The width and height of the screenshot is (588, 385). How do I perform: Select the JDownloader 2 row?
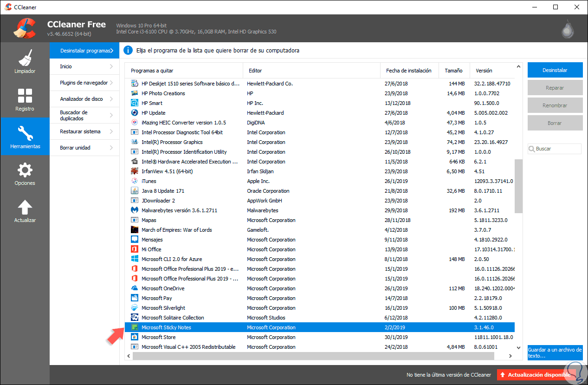320,201
